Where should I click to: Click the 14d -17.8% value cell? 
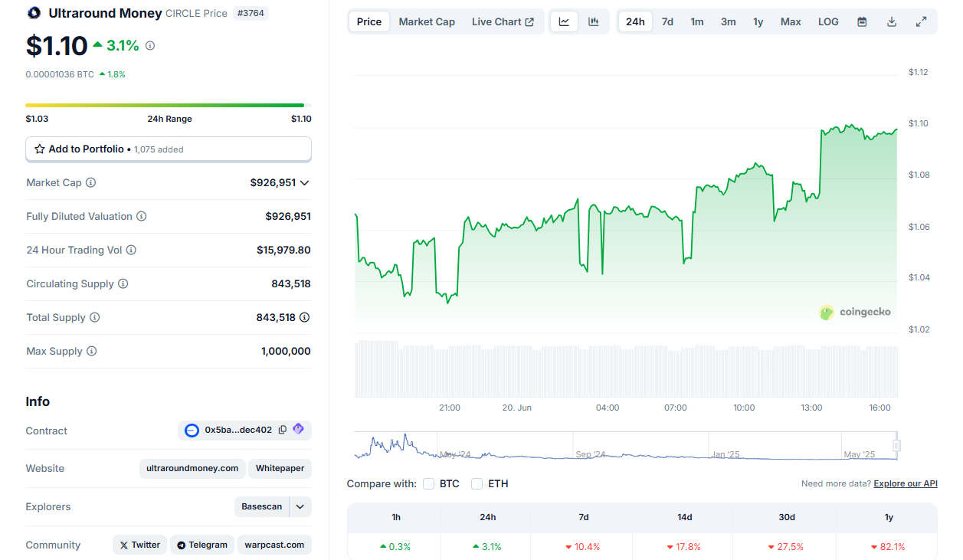(x=684, y=547)
